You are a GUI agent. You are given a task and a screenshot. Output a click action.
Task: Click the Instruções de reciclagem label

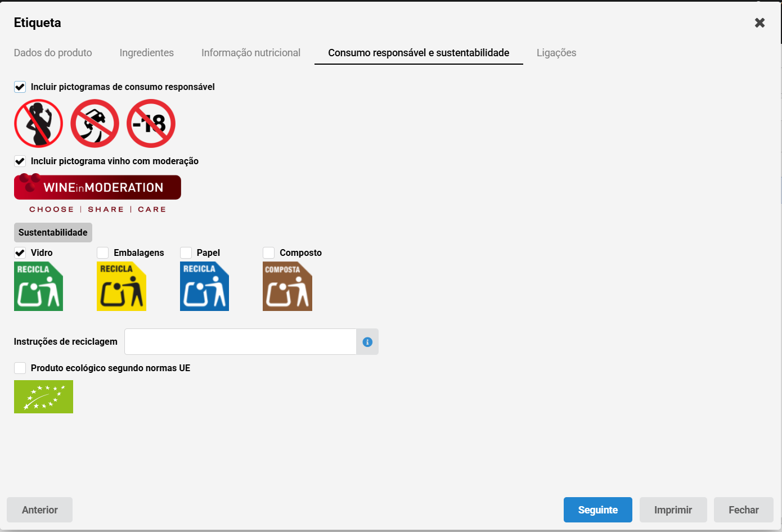coord(66,341)
